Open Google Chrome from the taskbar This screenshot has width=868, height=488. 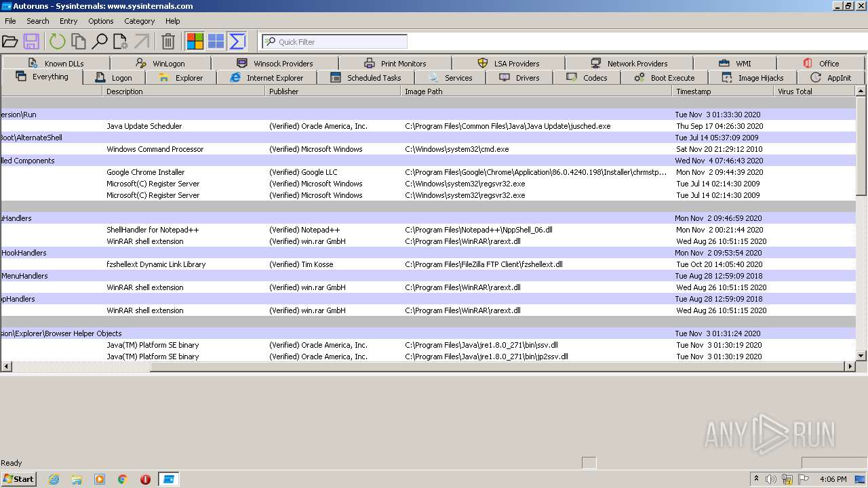coord(123,479)
